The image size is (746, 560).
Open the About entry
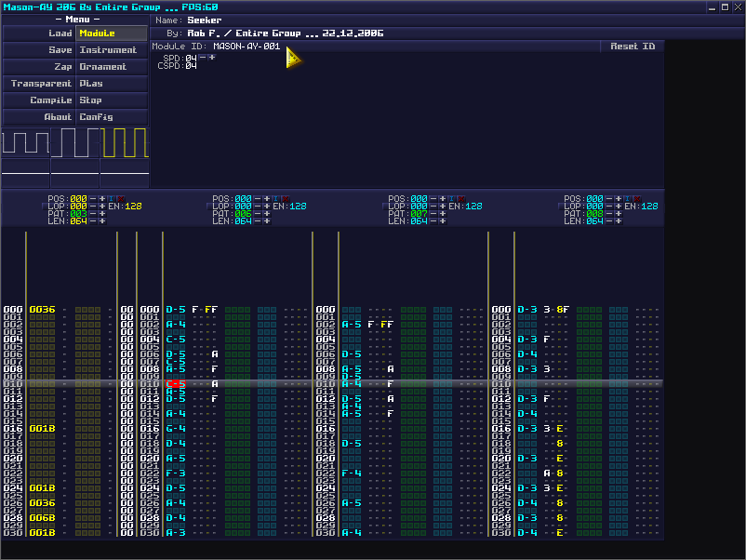pos(39,117)
